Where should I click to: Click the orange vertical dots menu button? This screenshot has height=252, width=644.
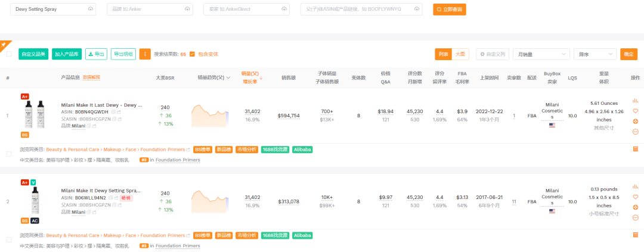(x=145, y=54)
